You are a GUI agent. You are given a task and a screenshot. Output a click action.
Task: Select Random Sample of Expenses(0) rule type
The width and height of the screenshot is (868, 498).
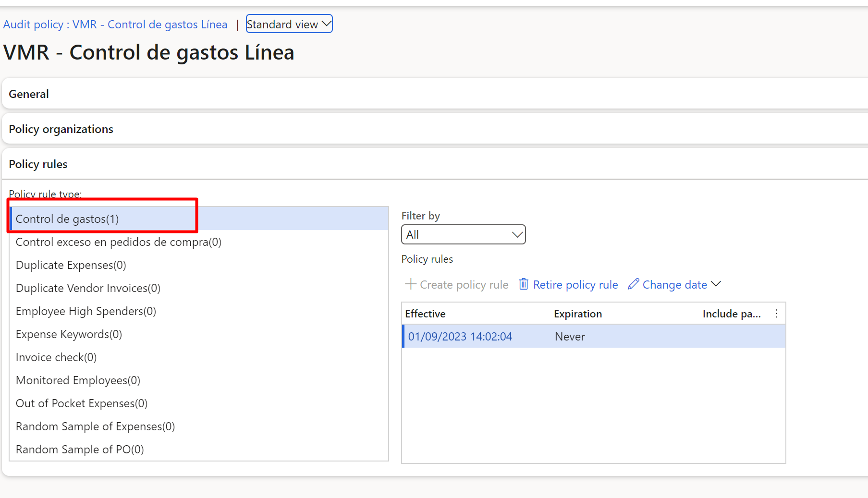tap(199, 426)
